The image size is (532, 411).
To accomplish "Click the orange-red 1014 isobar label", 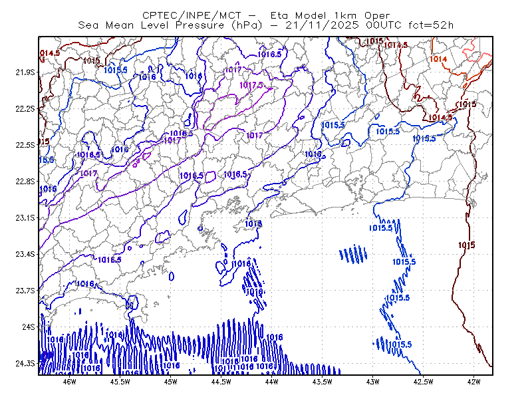I will pos(438,59).
